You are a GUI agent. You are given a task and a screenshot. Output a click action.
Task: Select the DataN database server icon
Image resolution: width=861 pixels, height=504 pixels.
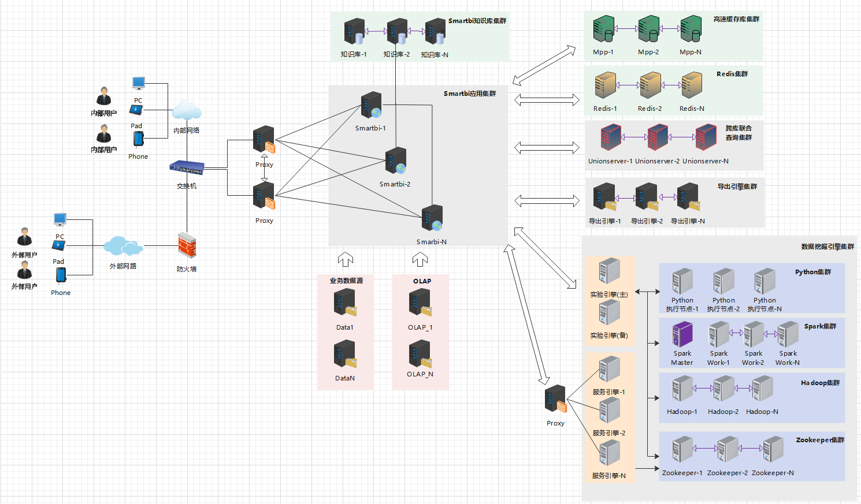pyautogui.click(x=346, y=354)
